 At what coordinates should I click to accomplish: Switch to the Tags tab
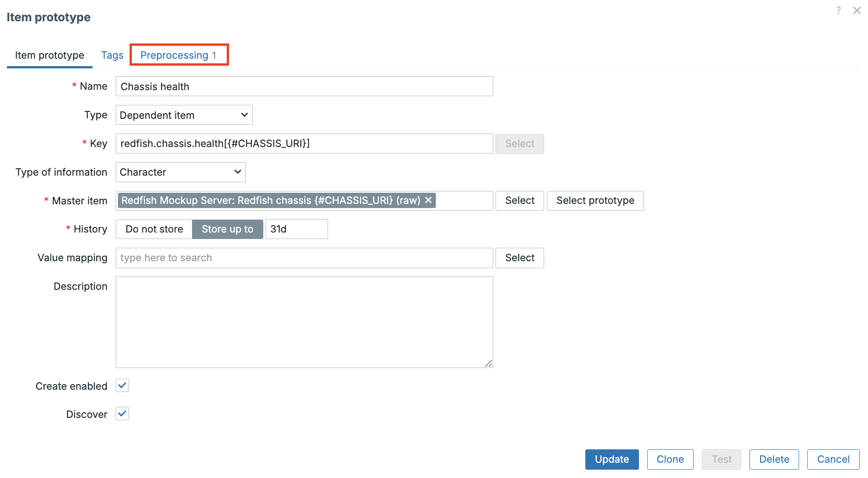pos(112,55)
